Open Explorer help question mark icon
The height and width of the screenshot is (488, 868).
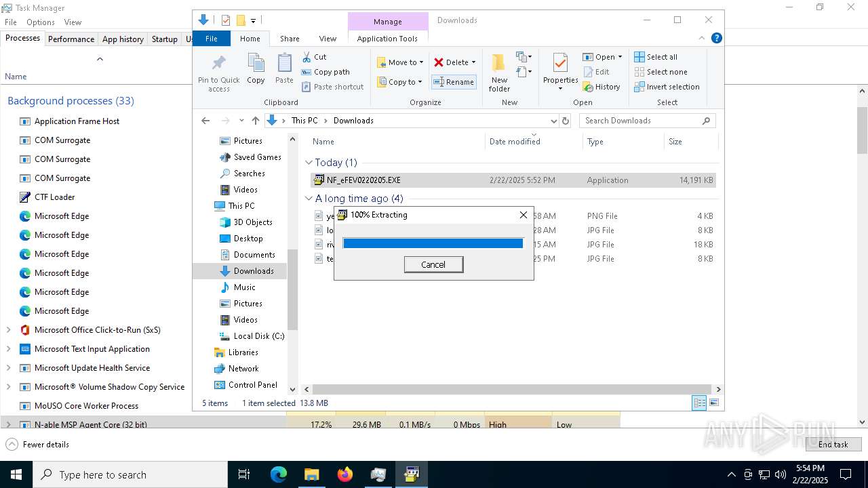[x=716, y=38]
